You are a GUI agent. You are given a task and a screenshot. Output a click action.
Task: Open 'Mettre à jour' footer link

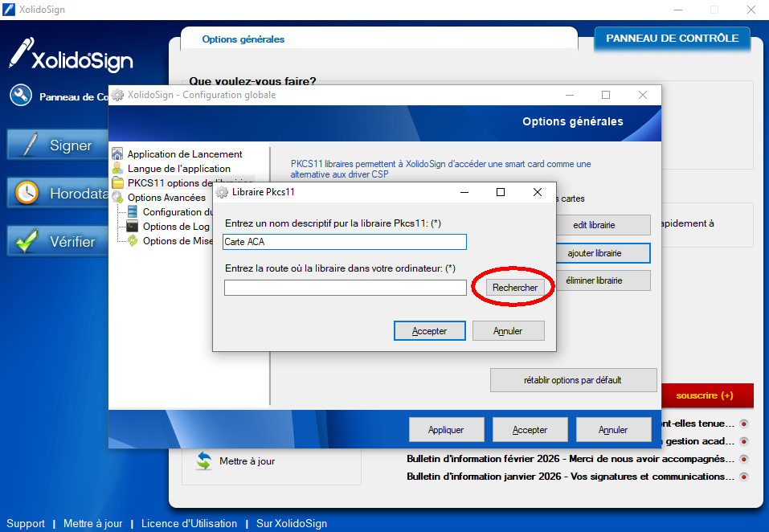tap(92, 523)
